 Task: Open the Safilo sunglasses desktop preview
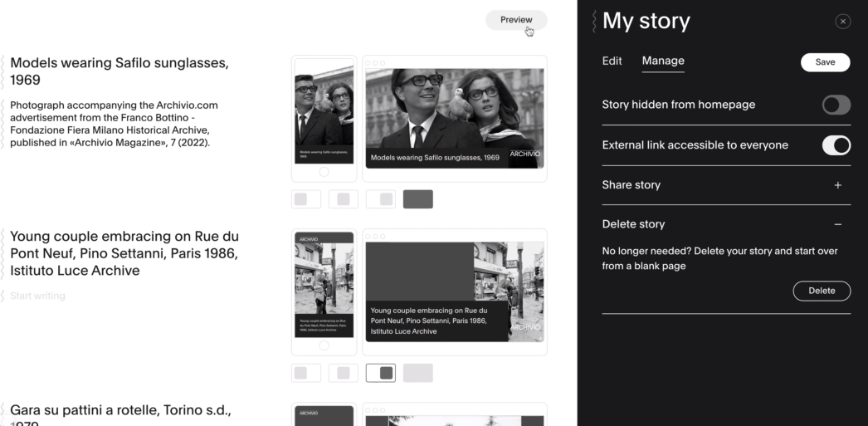point(455,119)
